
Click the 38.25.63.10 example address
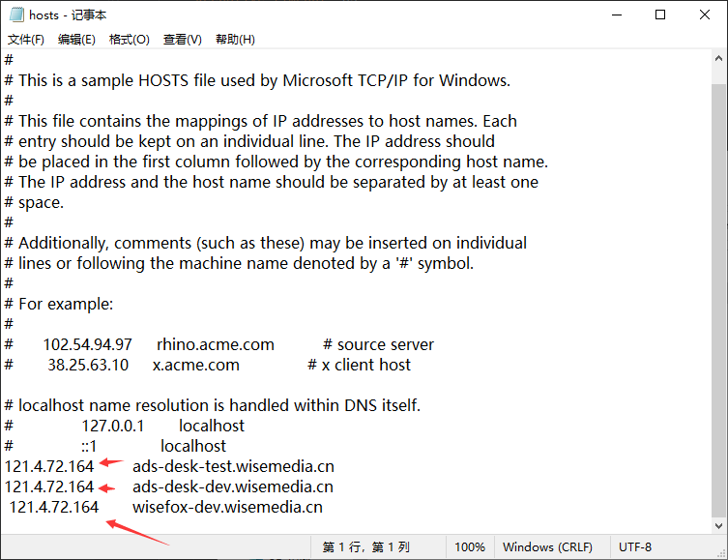88,365
